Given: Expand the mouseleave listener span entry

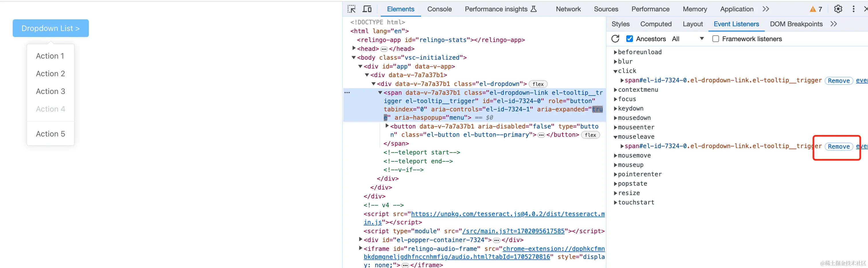Looking at the screenshot, I should [622, 146].
